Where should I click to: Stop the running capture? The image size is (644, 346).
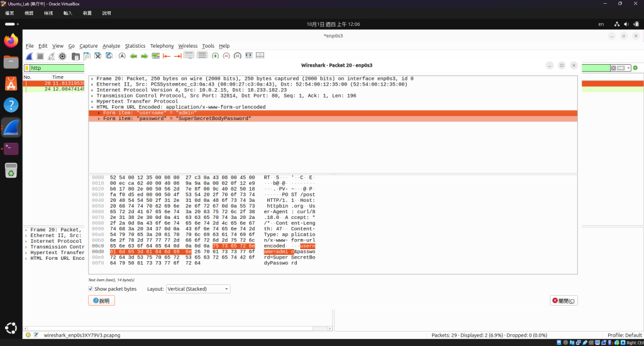pyautogui.click(x=40, y=56)
